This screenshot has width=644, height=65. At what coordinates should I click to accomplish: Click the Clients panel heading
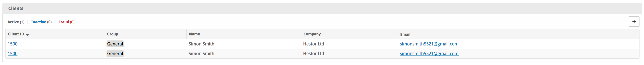pyautogui.click(x=16, y=8)
